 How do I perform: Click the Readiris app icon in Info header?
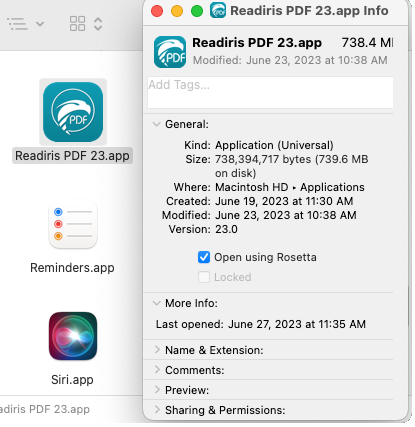click(170, 52)
